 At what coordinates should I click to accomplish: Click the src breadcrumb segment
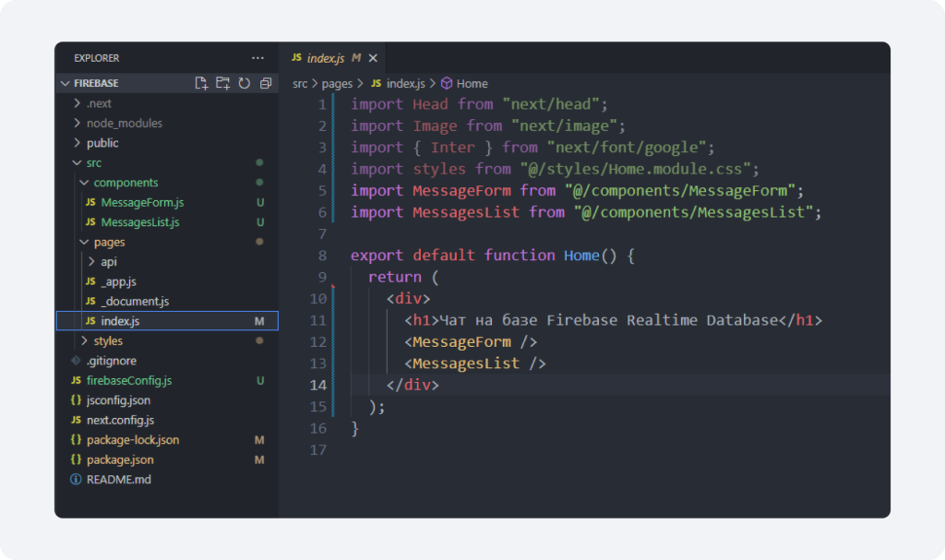click(300, 84)
